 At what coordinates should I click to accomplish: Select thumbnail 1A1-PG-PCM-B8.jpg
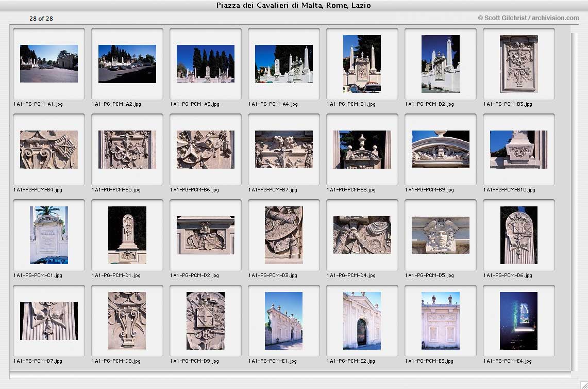pyautogui.click(x=362, y=150)
